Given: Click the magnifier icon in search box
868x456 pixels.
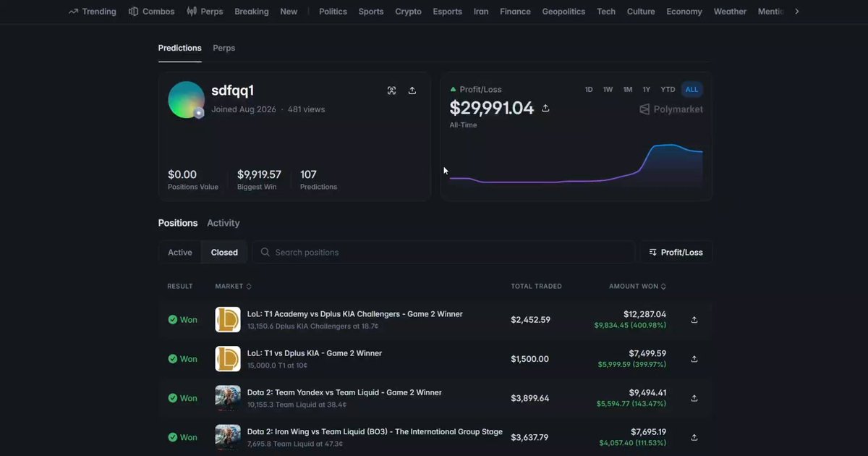Looking at the screenshot, I should (x=265, y=253).
